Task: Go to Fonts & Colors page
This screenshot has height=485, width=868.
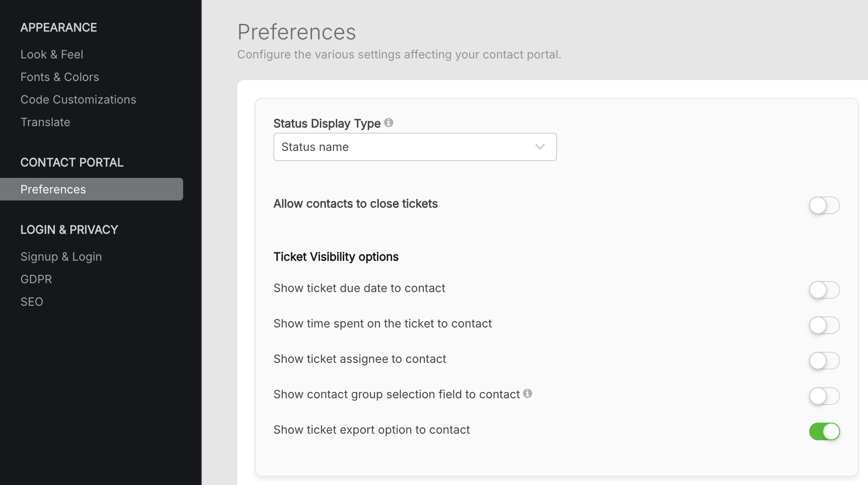Action: pos(60,77)
